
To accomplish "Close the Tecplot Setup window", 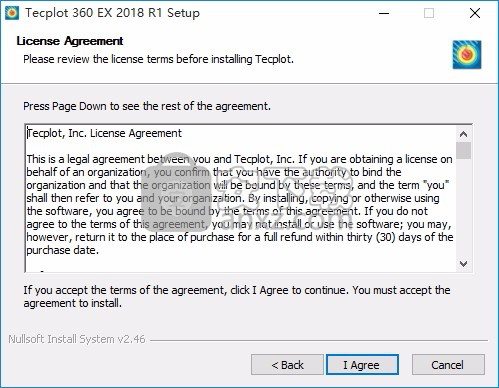I will (475, 13).
